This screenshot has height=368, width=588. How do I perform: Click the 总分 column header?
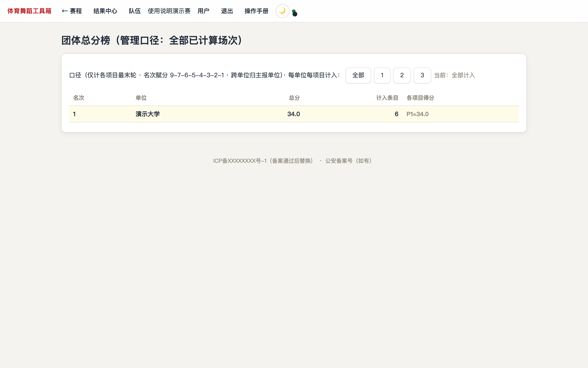point(294,98)
